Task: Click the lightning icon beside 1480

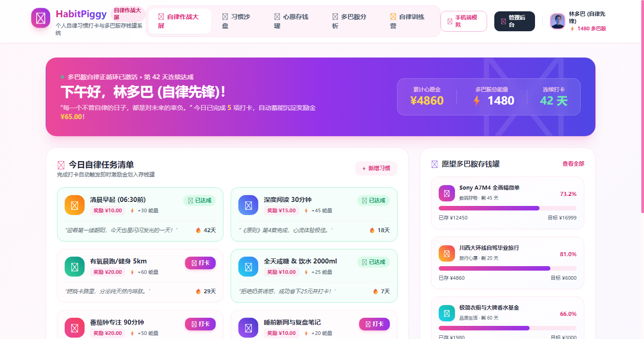Action: 477,100
